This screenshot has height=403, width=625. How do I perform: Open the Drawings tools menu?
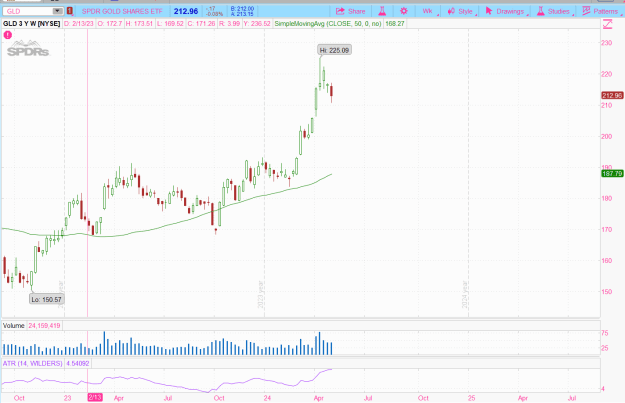pyautogui.click(x=505, y=11)
